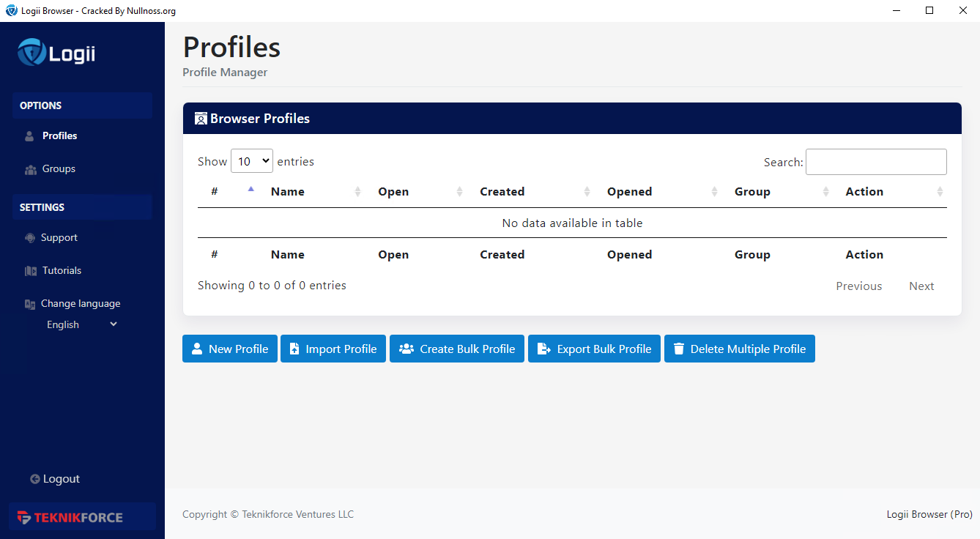This screenshot has height=539, width=980.
Task: Toggle sorting on the Group column
Action: click(x=752, y=192)
